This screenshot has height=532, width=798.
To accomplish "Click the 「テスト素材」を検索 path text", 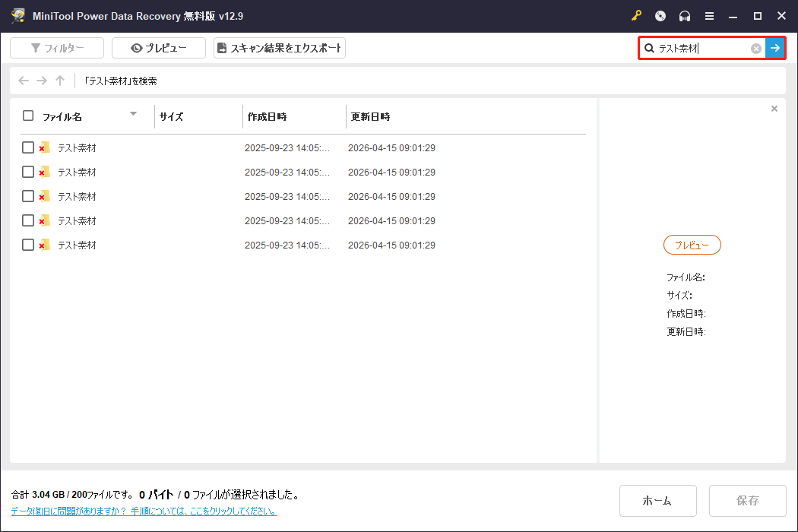I will point(120,81).
